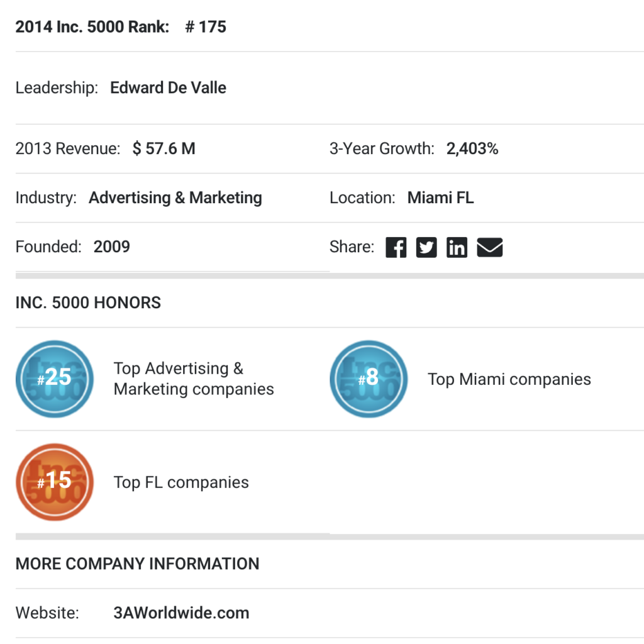Click the $ 57.6 M revenue figure

(164, 148)
